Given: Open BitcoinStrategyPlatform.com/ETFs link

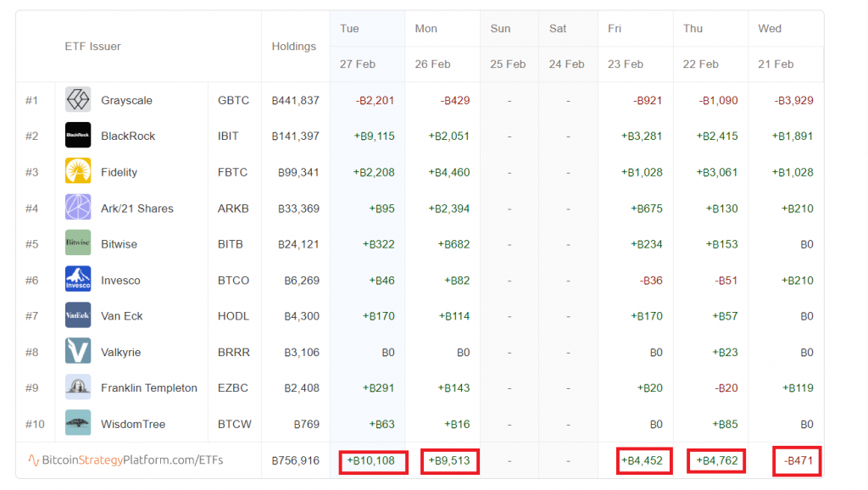Looking at the screenshot, I should [132, 460].
